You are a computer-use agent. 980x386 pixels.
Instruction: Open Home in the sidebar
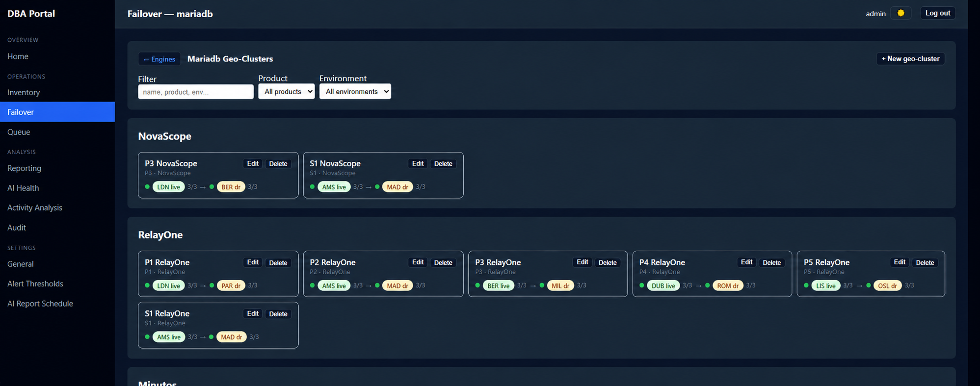coord(57,56)
